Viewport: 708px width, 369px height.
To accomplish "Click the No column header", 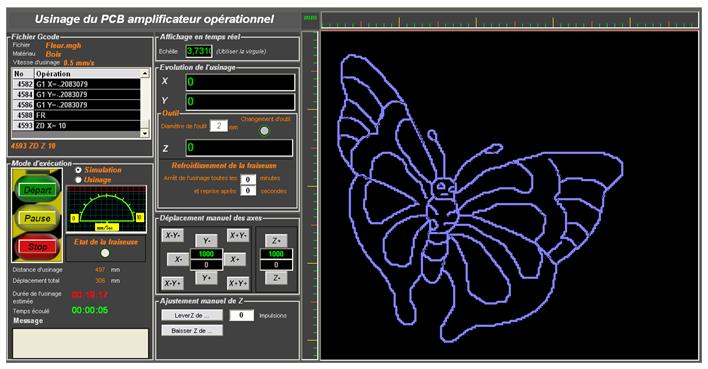I will coord(23,74).
